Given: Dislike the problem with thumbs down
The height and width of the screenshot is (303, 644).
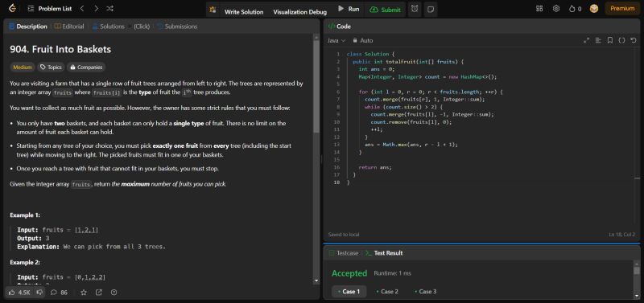Looking at the screenshot, I should click(39, 293).
